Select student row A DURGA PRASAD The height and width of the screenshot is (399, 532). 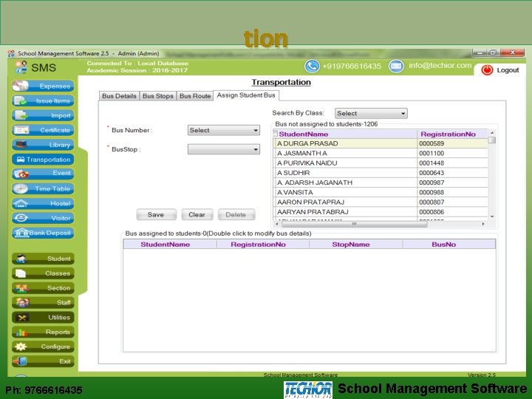(381, 143)
